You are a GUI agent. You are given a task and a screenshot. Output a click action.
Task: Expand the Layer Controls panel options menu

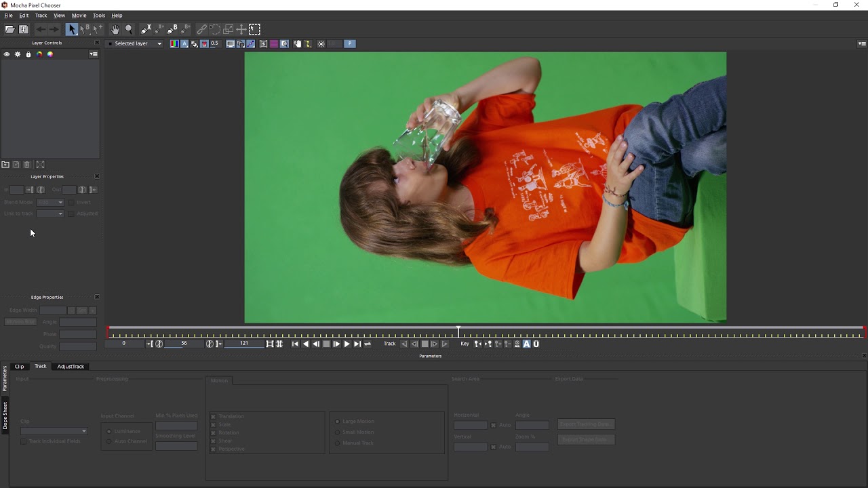94,54
